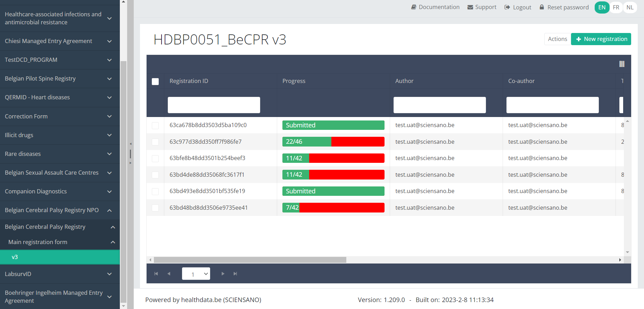This screenshot has width=644, height=309.
Task: Go to previous page arrow
Action: pyautogui.click(x=169, y=274)
